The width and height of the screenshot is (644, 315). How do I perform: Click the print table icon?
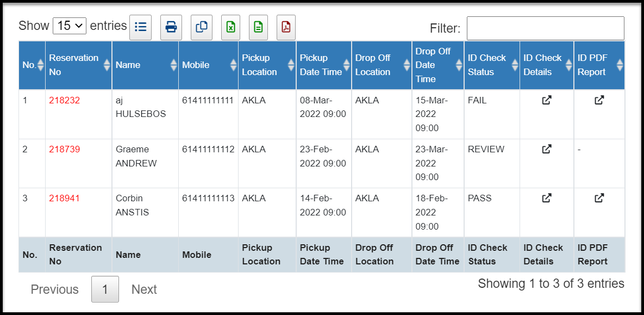click(x=171, y=28)
